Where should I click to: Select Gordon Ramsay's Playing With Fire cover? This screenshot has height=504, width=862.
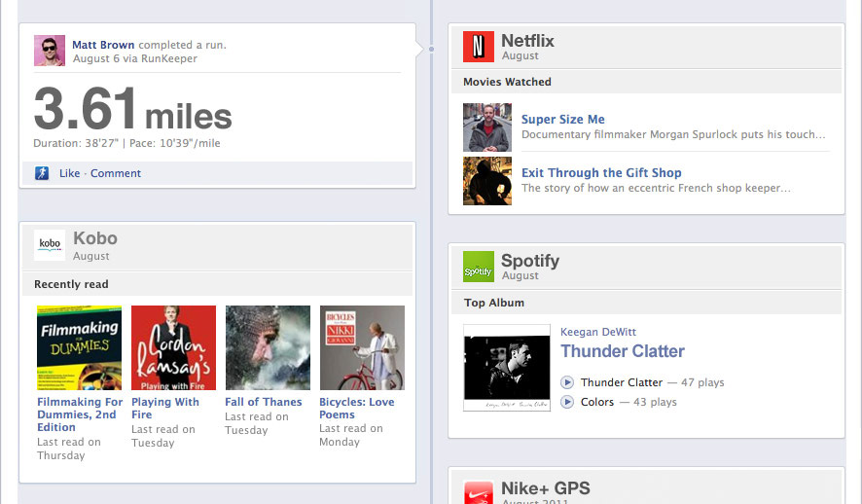(x=173, y=347)
